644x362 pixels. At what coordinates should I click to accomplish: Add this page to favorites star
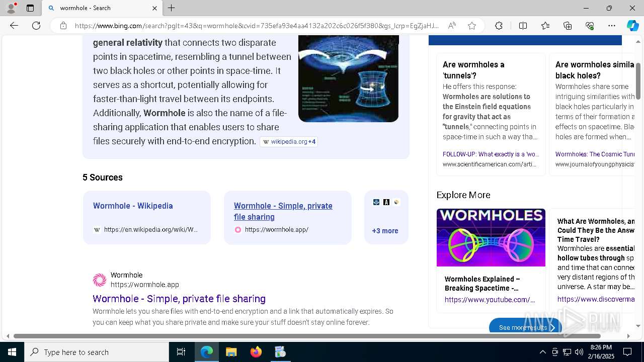point(471,26)
